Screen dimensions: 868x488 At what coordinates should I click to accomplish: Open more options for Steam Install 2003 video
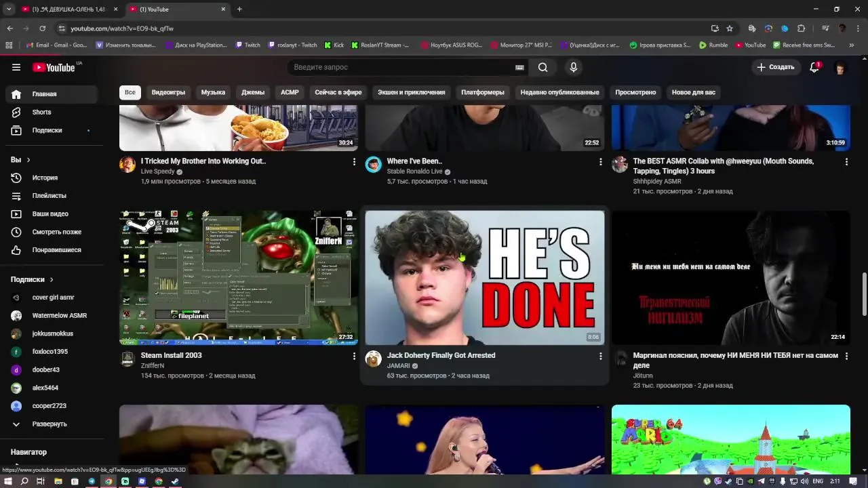354,356
